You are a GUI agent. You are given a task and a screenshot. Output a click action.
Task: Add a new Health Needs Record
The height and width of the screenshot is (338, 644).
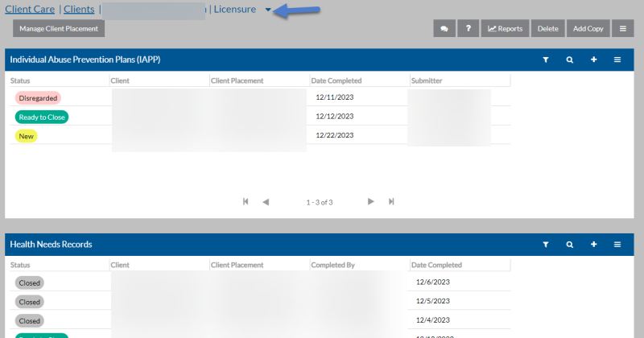pyautogui.click(x=593, y=245)
